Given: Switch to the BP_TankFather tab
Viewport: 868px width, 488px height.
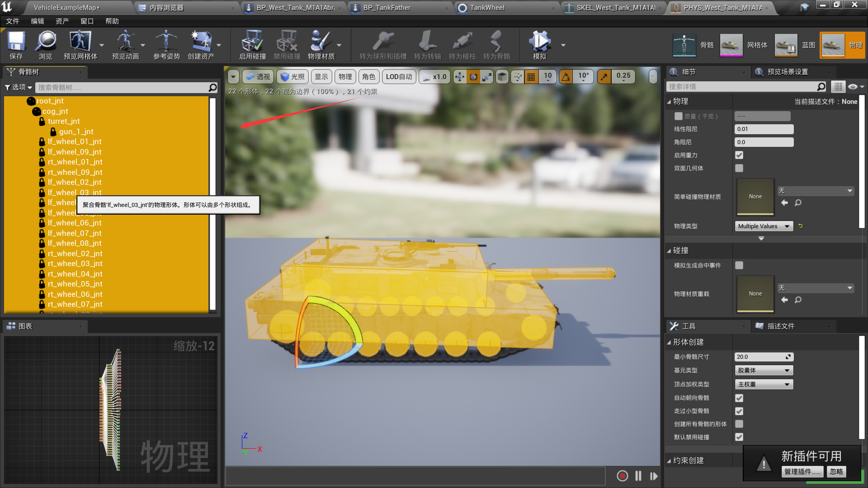Looking at the screenshot, I should pyautogui.click(x=387, y=8).
